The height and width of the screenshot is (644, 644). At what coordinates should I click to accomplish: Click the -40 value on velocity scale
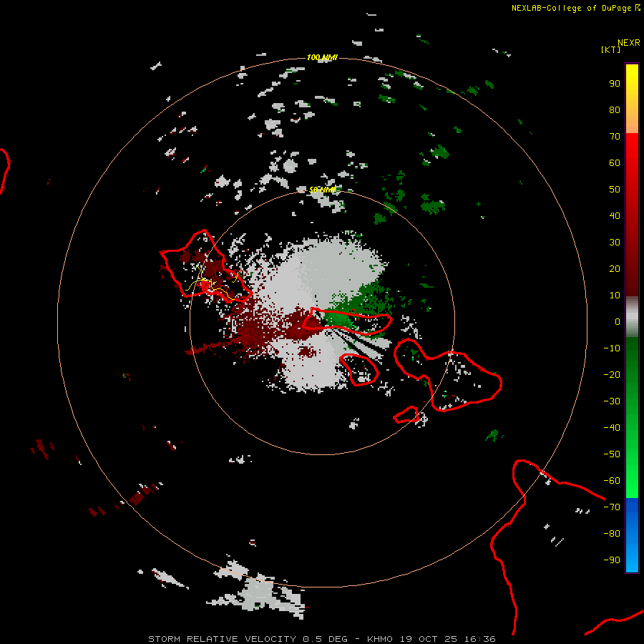(612, 428)
